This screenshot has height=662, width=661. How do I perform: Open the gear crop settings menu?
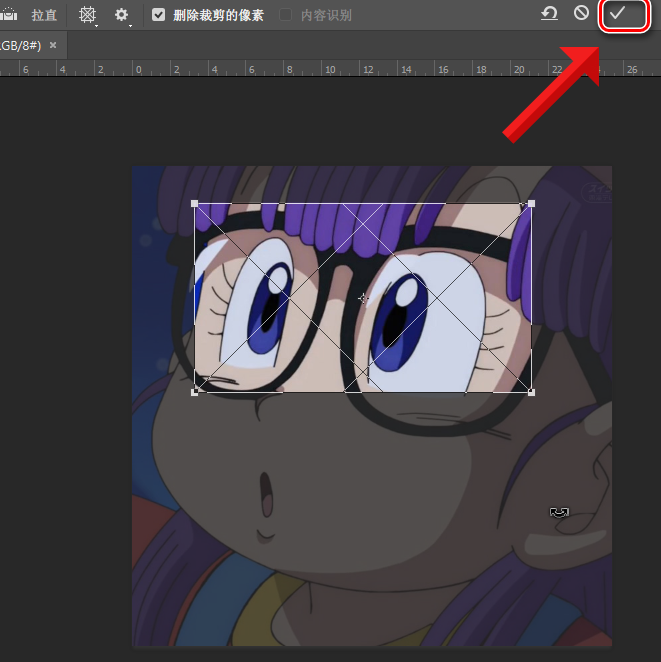(x=122, y=15)
